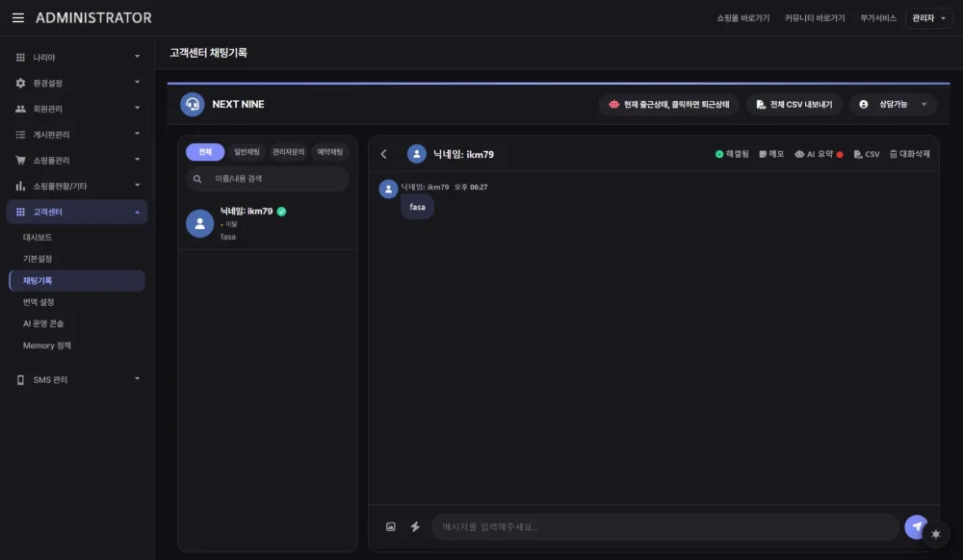
Task: Expand the 쇼핑몰관리 sidebar section
Action: click(77, 160)
